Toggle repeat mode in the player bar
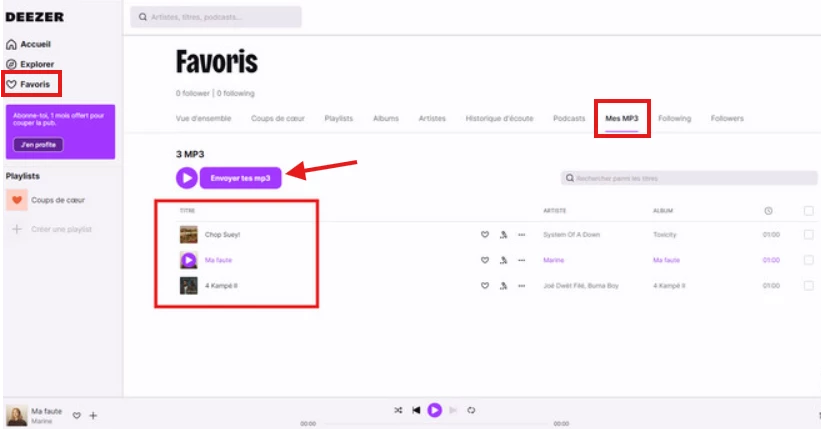The height and width of the screenshot is (429, 821). [x=471, y=410]
